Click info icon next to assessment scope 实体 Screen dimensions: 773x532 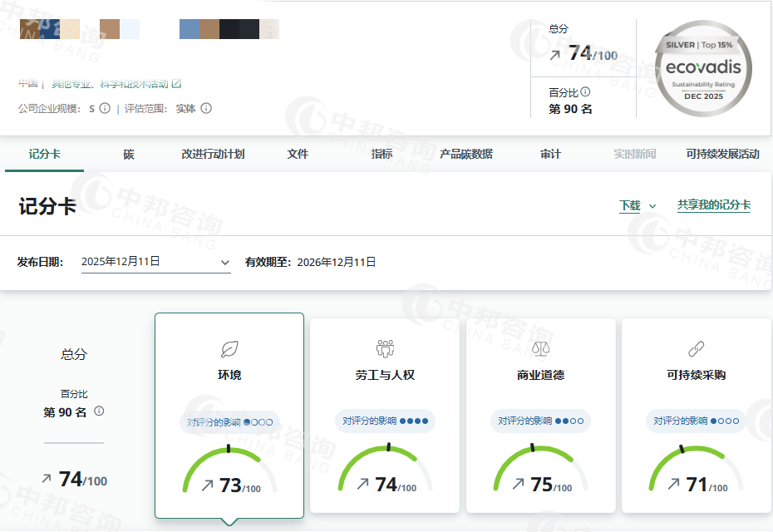click(206, 108)
